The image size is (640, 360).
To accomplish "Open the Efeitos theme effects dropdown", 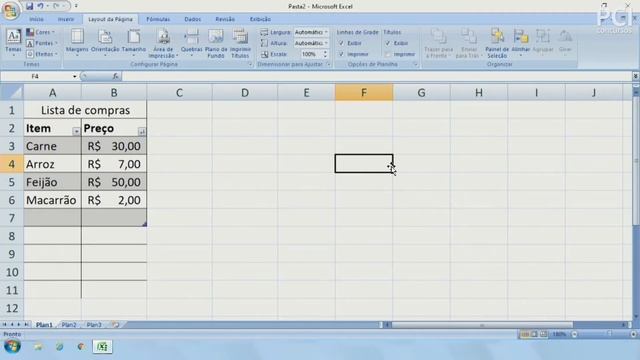I will [42, 54].
